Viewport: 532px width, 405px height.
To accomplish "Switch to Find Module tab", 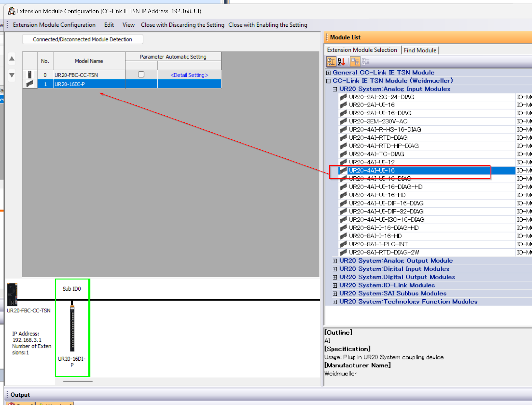I will click(x=420, y=50).
